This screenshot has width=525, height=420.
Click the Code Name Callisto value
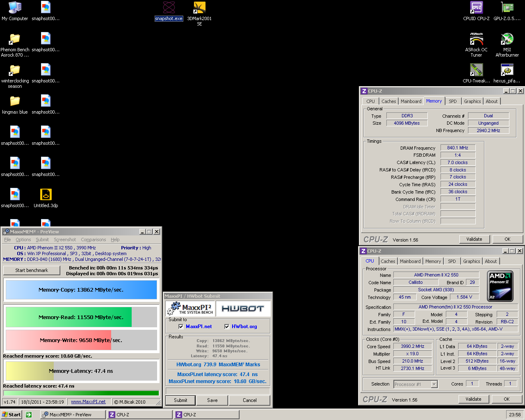point(415,282)
